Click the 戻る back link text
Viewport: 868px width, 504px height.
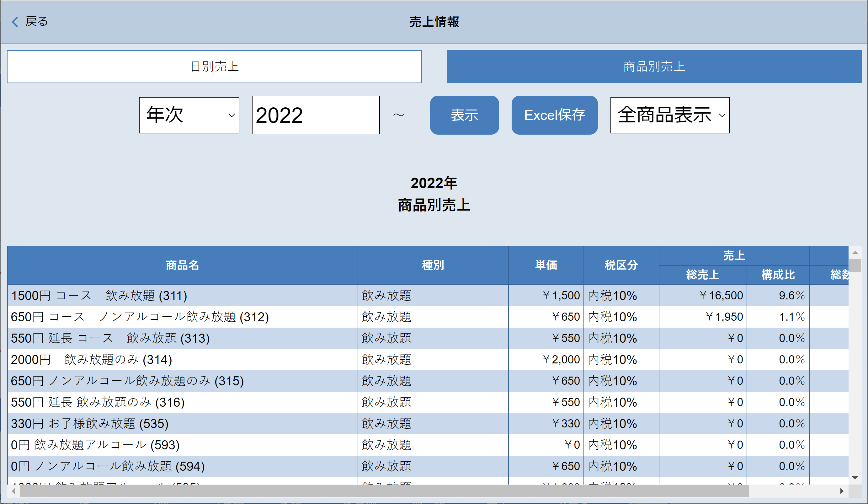click(x=36, y=22)
